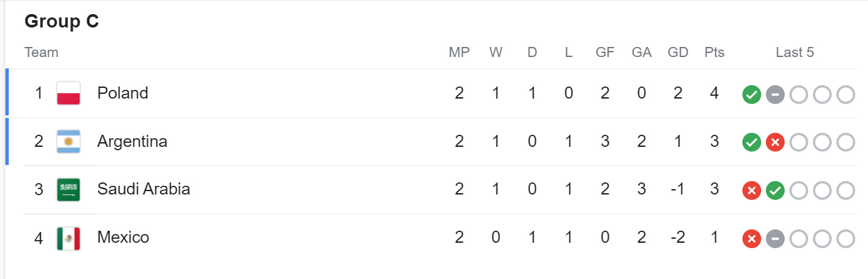
Task: Open the Argentina team link
Action: point(132,141)
